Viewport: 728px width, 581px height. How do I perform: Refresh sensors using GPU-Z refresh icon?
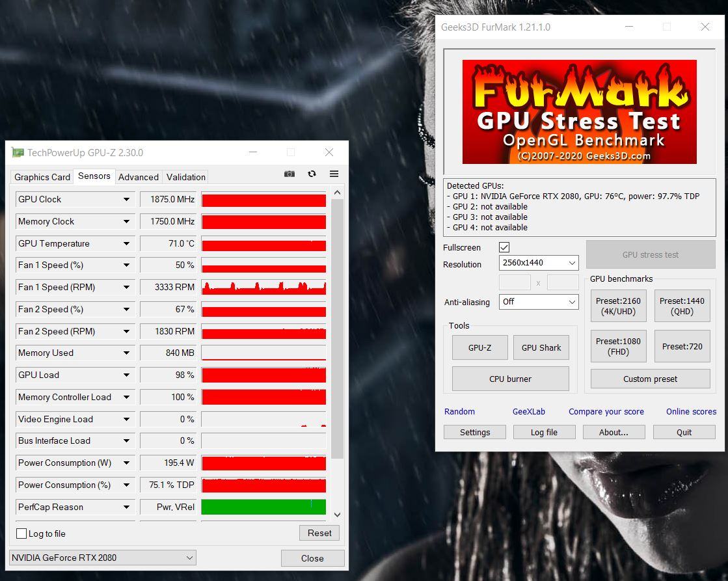pos(312,174)
